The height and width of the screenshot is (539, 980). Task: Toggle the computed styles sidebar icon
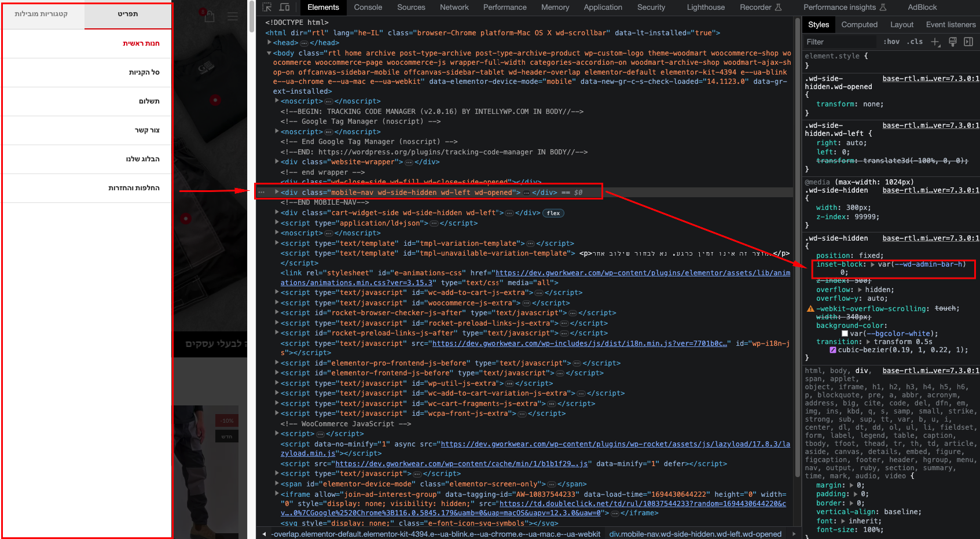968,42
